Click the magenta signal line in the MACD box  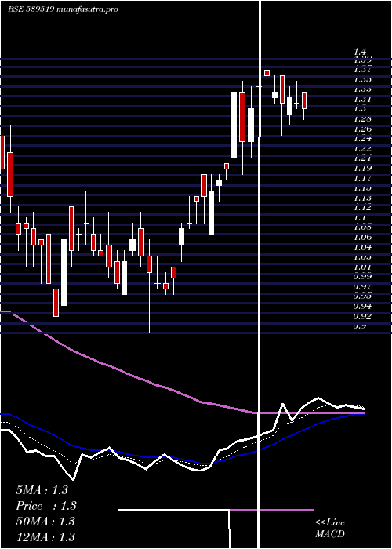click(272, 510)
